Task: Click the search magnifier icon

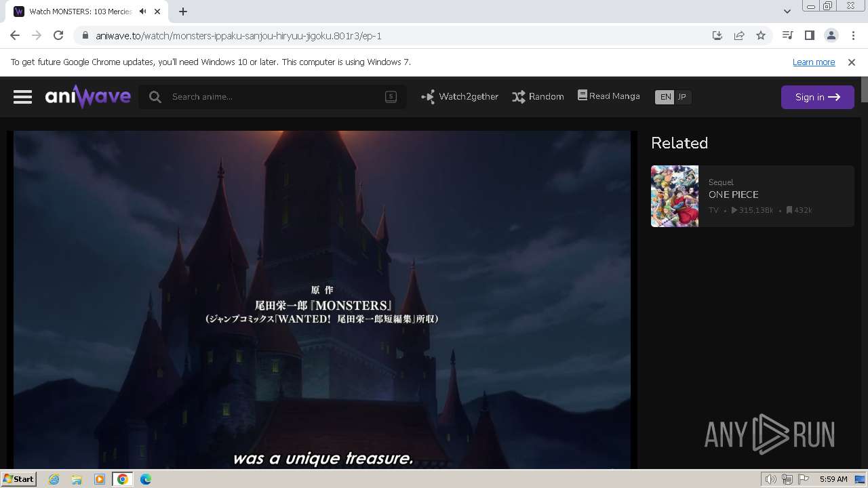Action: pos(155,97)
